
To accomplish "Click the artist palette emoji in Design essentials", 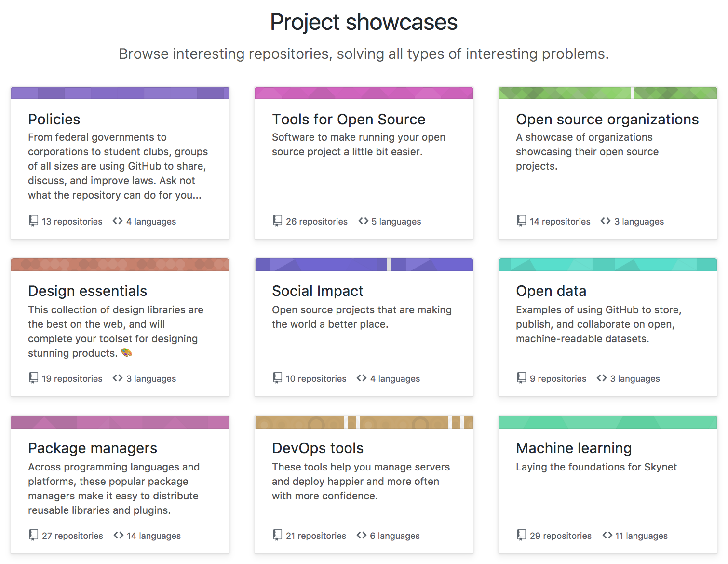I will (126, 353).
